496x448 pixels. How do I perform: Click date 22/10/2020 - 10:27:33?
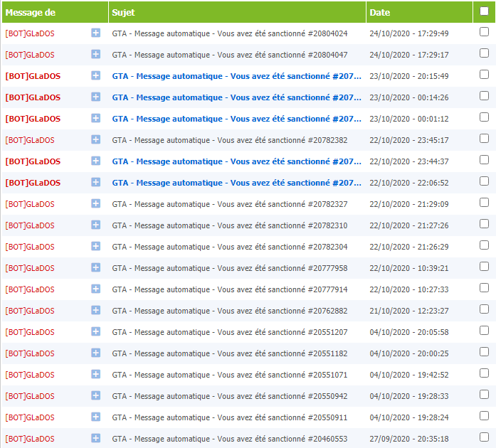(x=409, y=289)
